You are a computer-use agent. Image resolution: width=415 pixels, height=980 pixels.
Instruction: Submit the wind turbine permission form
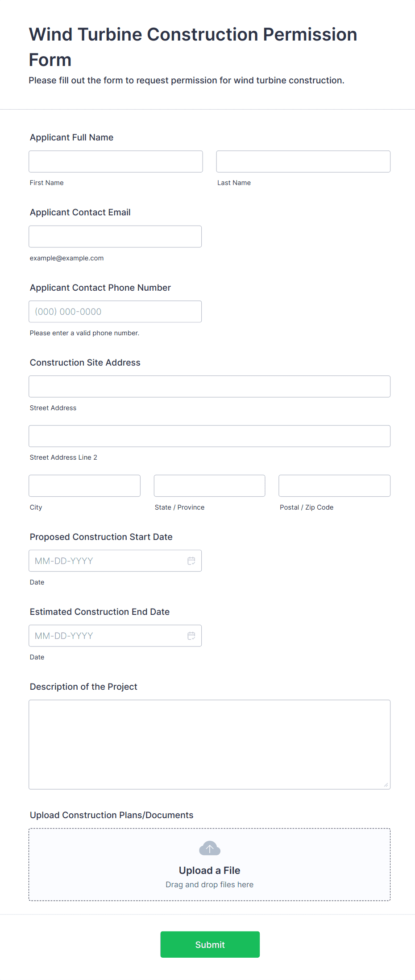(210, 944)
